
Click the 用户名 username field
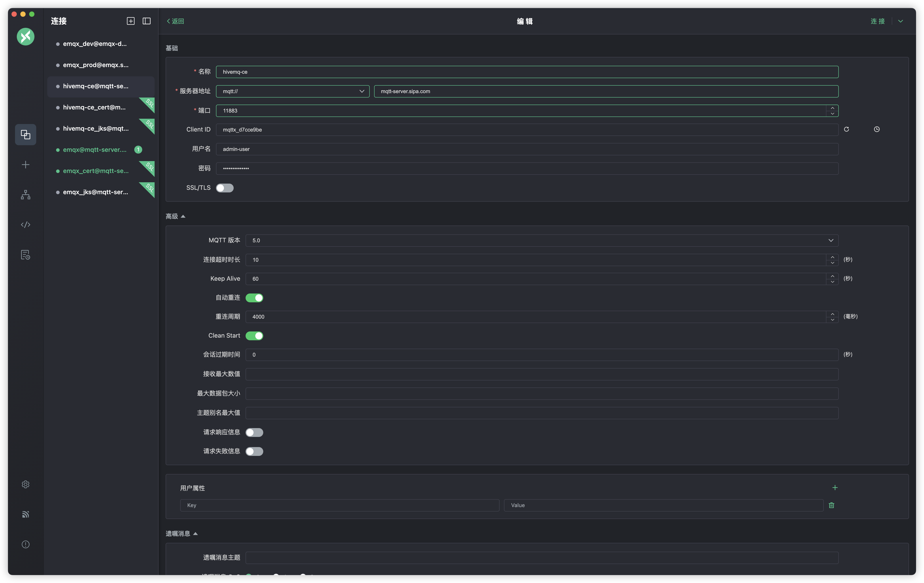(527, 149)
